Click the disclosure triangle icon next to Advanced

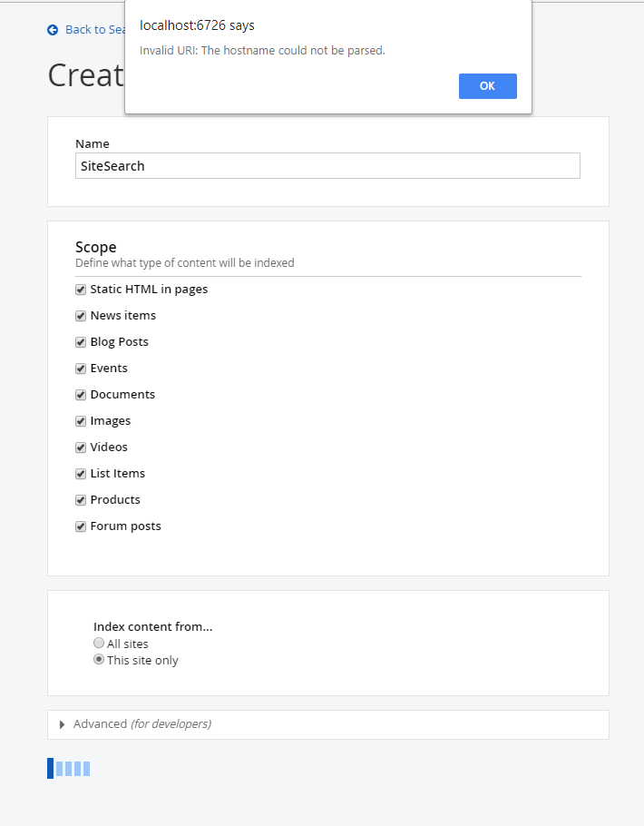click(62, 724)
